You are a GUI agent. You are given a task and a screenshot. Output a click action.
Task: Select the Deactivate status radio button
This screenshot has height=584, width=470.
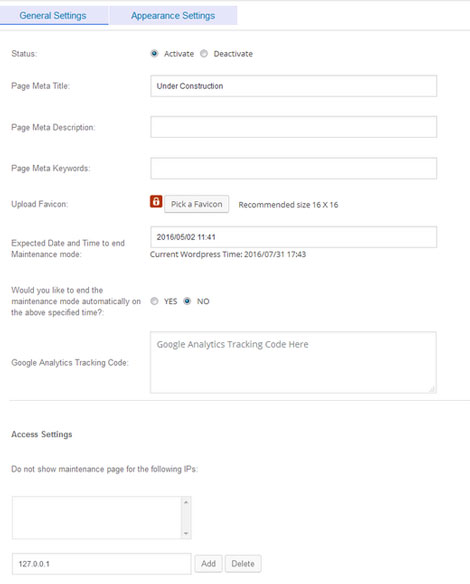204,53
